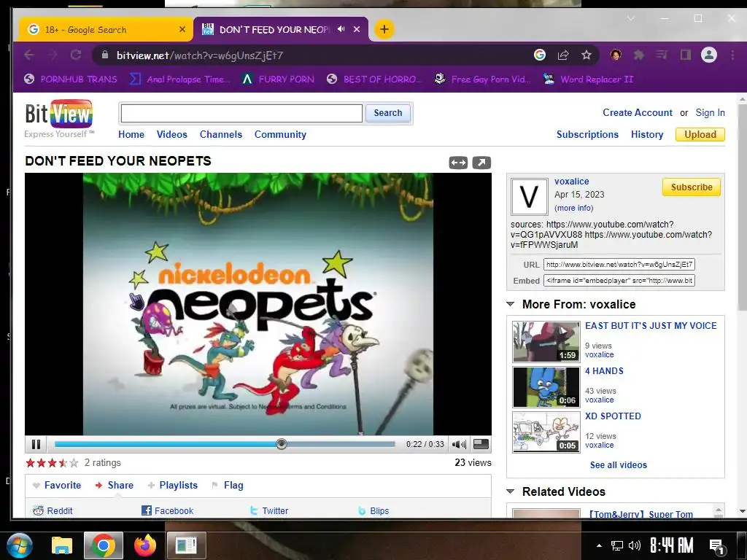Click Create Account link
This screenshot has height=560, width=747.
click(638, 113)
